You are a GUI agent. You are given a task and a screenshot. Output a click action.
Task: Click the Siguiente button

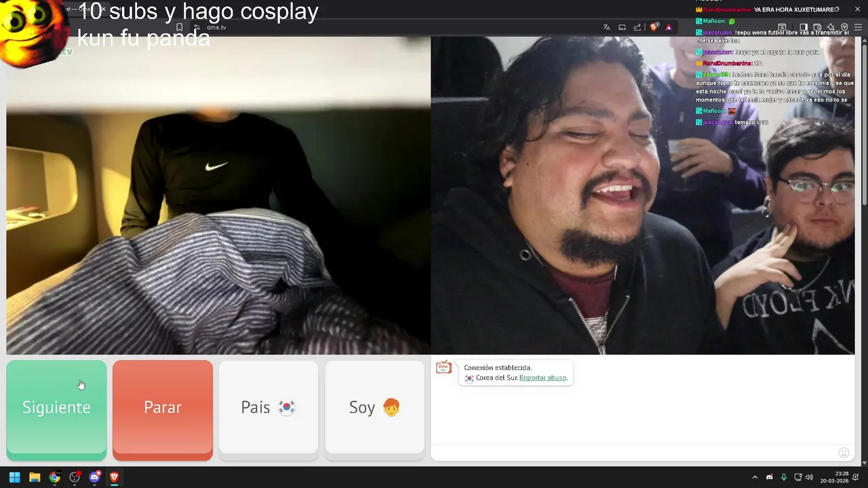click(x=56, y=409)
